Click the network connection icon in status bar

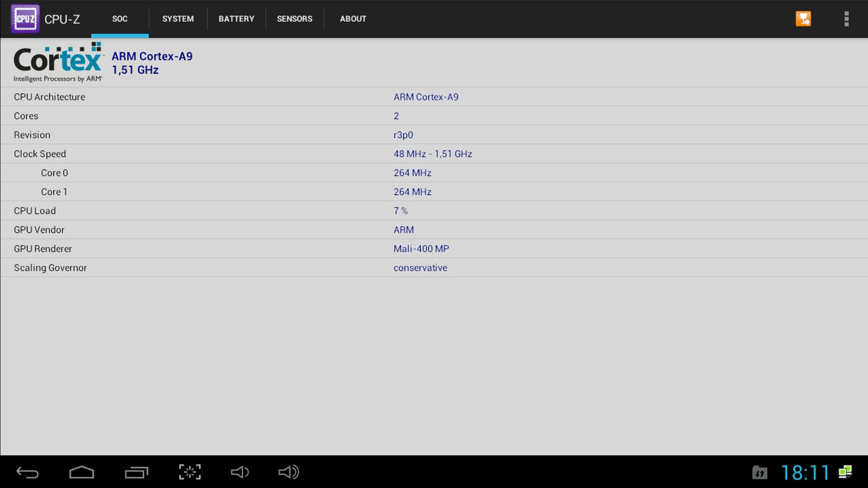[x=845, y=472]
